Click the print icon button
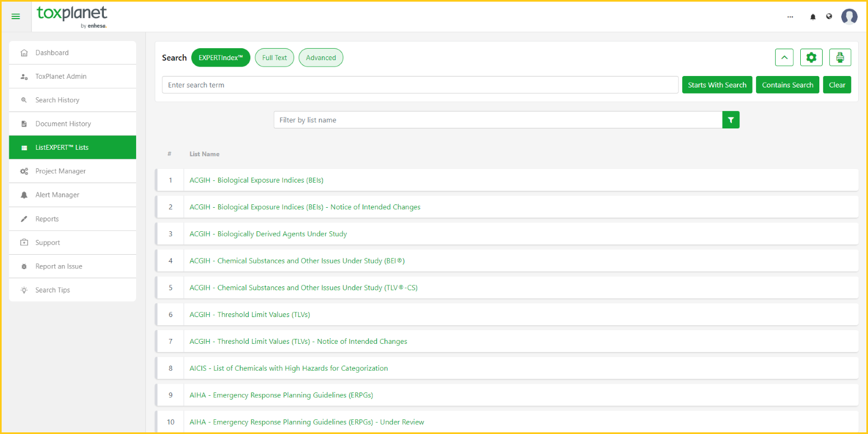 840,57
